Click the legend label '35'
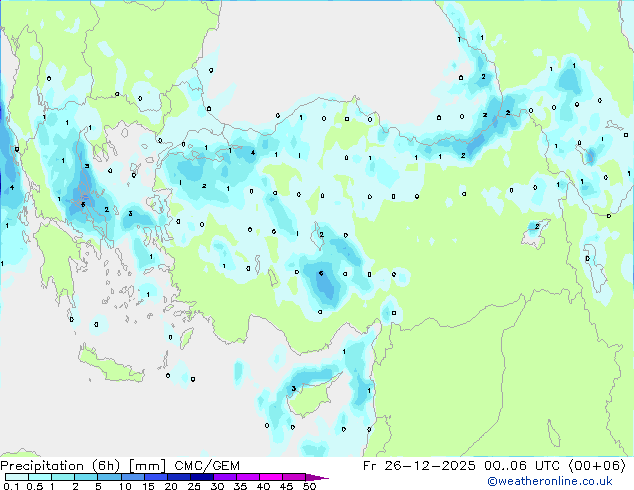The width and height of the screenshot is (634, 490). [x=240, y=486]
